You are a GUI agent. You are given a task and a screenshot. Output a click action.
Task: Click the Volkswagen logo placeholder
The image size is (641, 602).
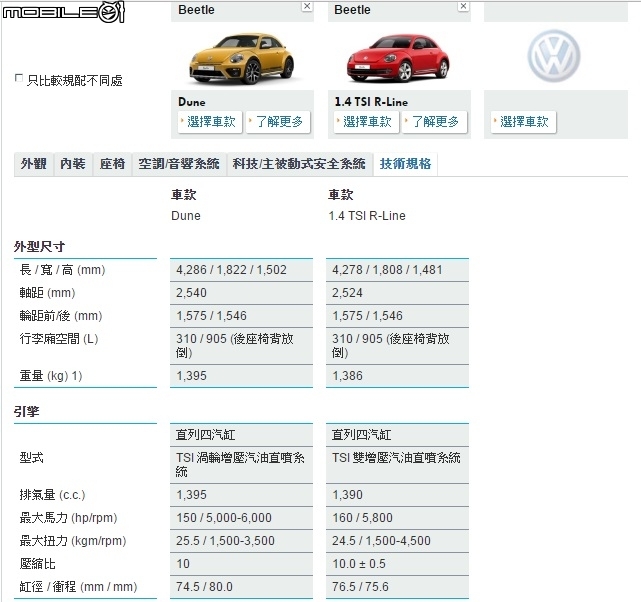554,56
